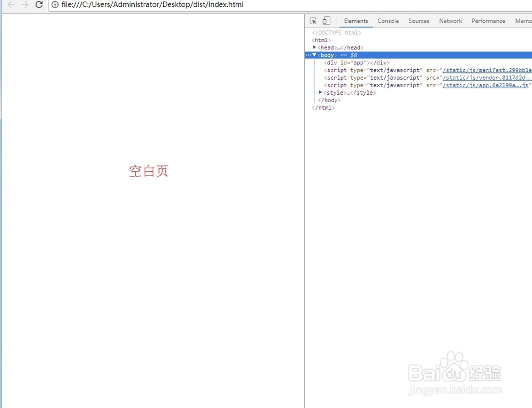Expand the head element node
532x408 pixels.
click(314, 47)
